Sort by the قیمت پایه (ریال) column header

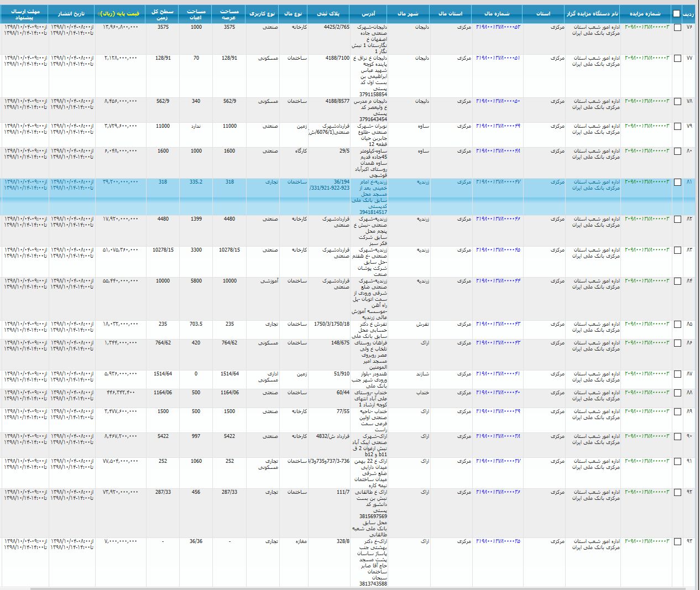point(119,13)
